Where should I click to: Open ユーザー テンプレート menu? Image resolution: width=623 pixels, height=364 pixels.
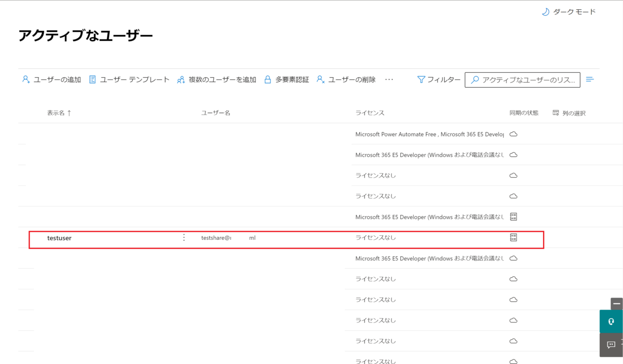coord(129,79)
